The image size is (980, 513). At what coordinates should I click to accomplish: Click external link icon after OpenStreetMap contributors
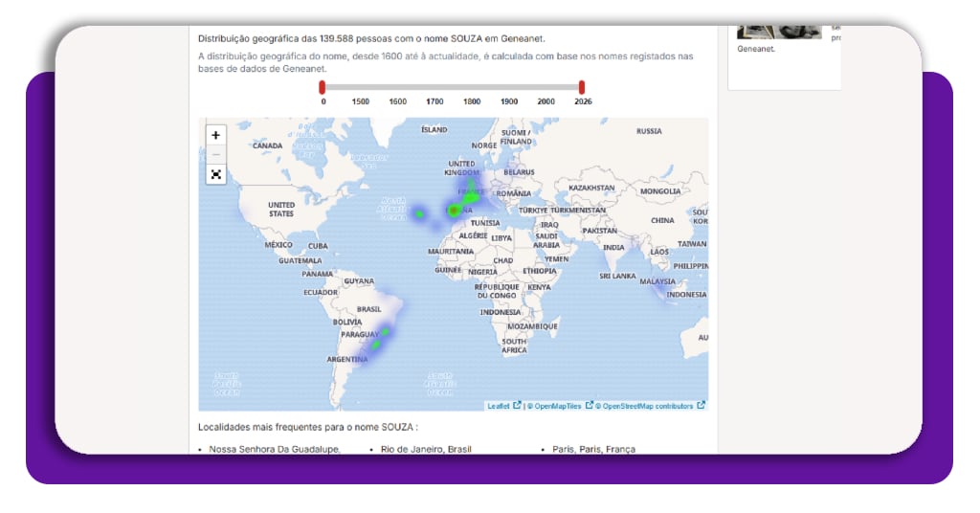coord(701,406)
